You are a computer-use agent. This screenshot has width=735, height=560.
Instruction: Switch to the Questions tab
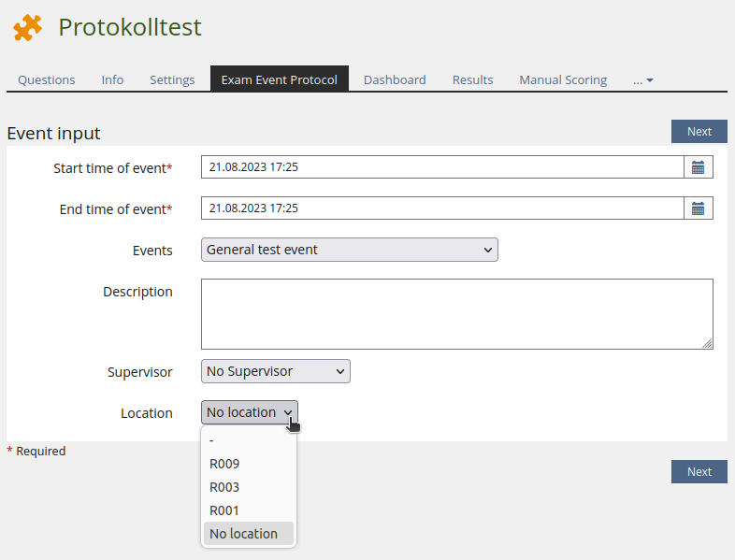point(47,80)
